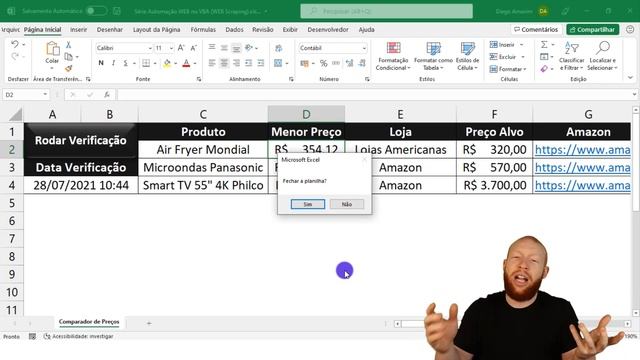The height and width of the screenshot is (360, 640).
Task: Toggle underline S formatting
Action: coord(125,63)
